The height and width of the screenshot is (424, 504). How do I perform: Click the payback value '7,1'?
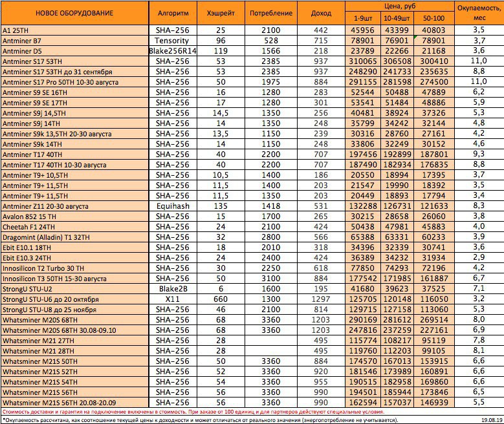[479, 289]
